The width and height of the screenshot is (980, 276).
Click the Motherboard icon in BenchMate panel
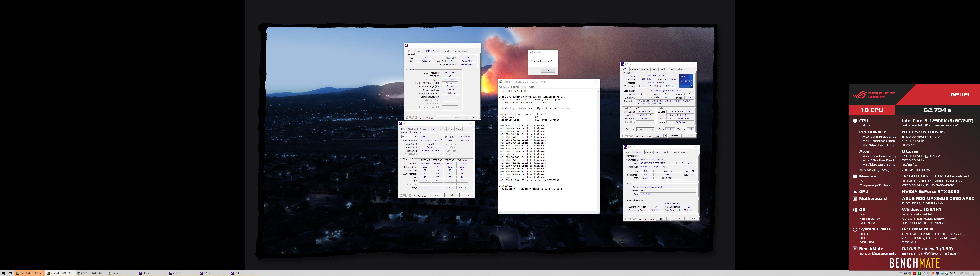click(x=855, y=199)
